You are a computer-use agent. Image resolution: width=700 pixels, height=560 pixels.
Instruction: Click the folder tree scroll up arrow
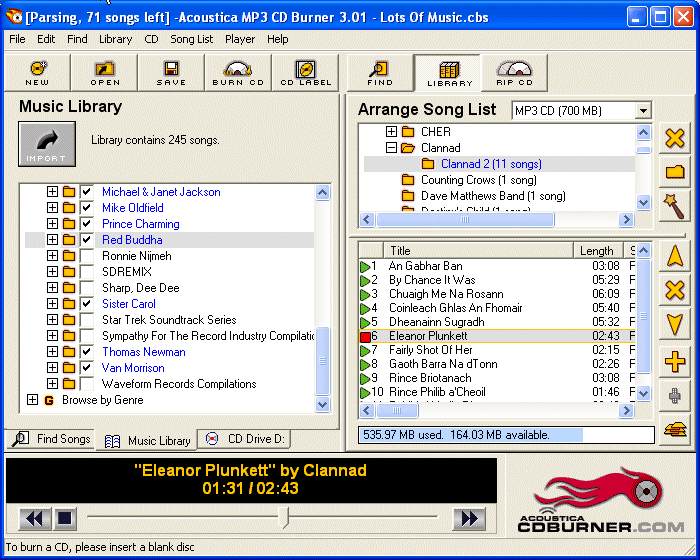[x=643, y=132]
